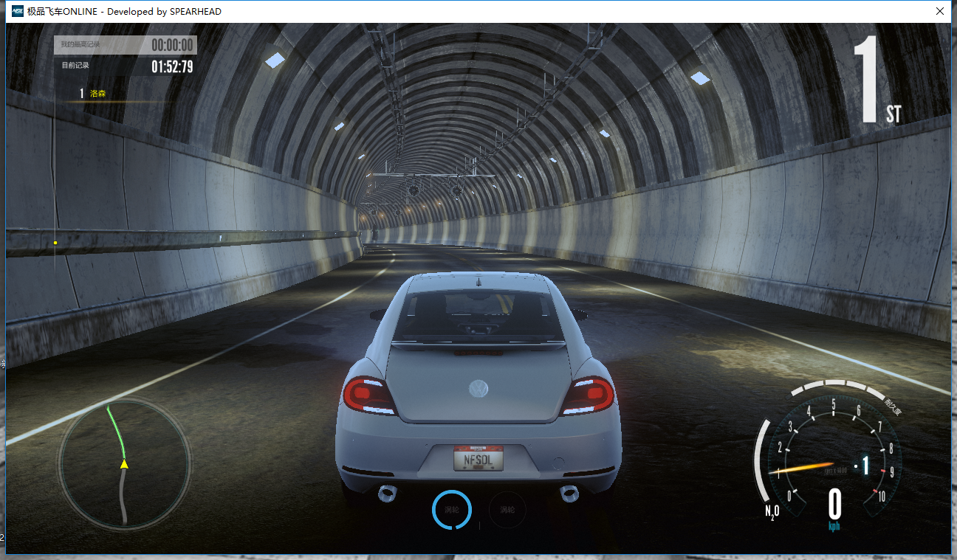Click the yellow tachometer needle
Viewport: 957px width, 560px height.
coord(802,467)
